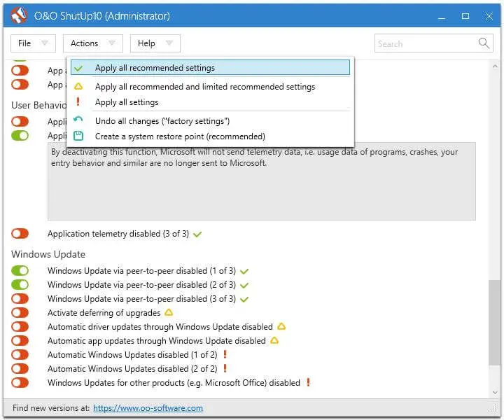Click Automatic Windows Updates disabled (2 of 2) label

click(x=132, y=369)
